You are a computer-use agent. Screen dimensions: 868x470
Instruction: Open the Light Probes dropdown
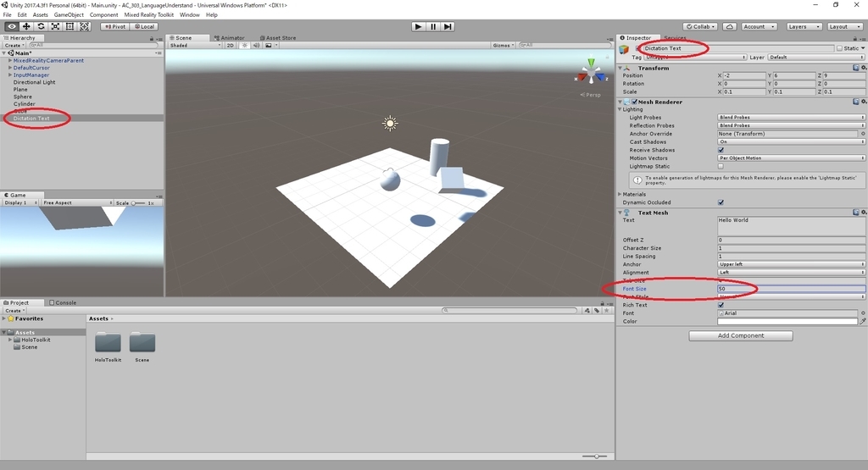791,117
